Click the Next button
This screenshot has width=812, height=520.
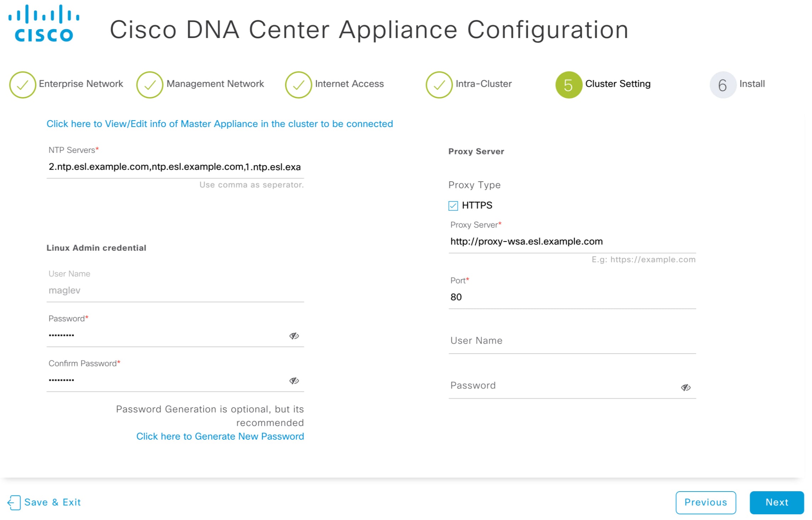pyautogui.click(x=776, y=502)
